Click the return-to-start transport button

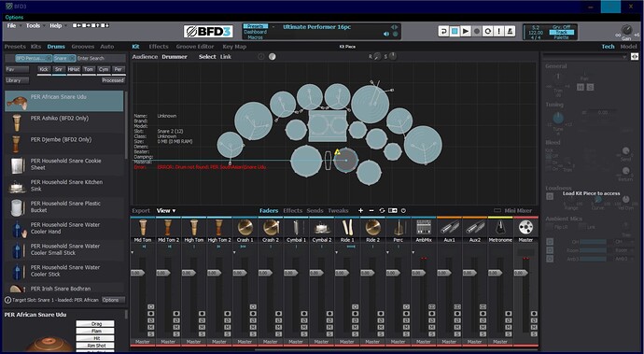coord(443,31)
